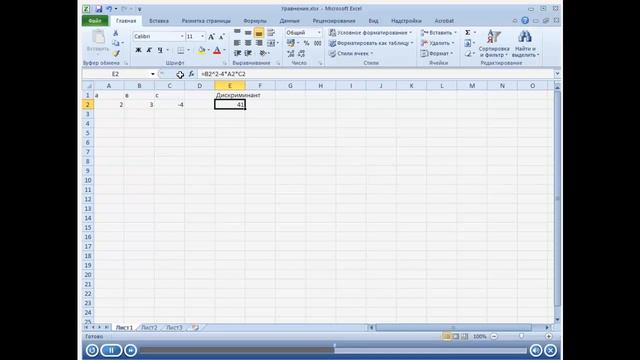
Task: Switch to sheet tab Лист2
Action: click(x=149, y=327)
